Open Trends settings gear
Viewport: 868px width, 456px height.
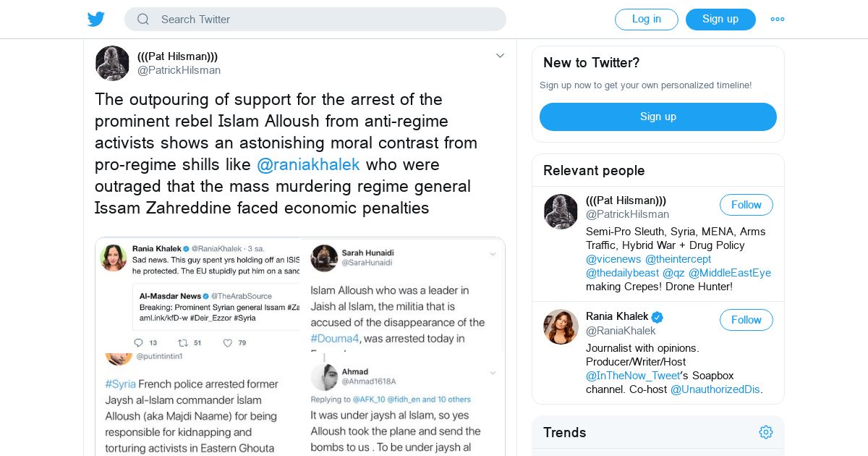pyautogui.click(x=766, y=432)
